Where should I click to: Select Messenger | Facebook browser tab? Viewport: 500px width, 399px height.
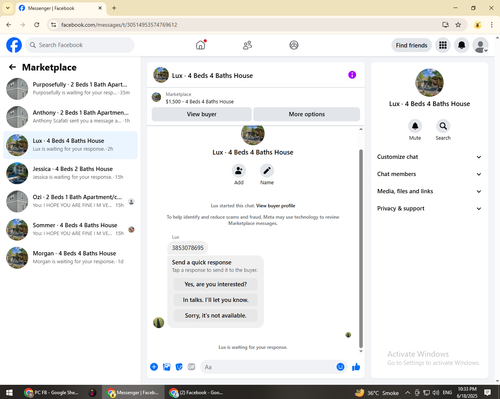(61, 8)
